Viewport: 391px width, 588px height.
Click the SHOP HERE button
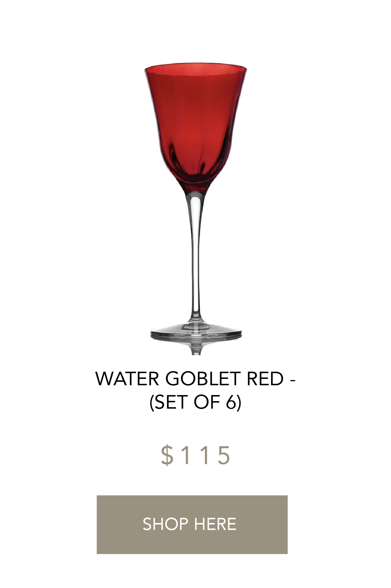192,524
